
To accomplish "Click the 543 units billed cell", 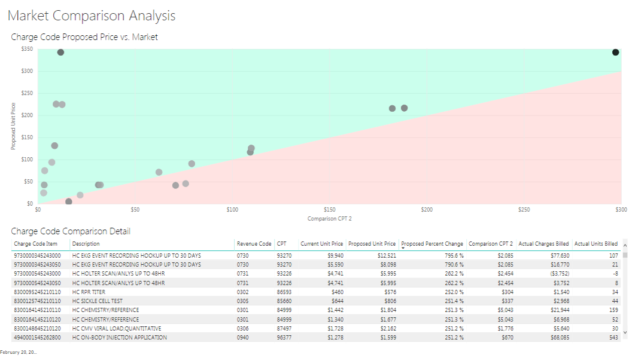I will (x=613, y=338).
